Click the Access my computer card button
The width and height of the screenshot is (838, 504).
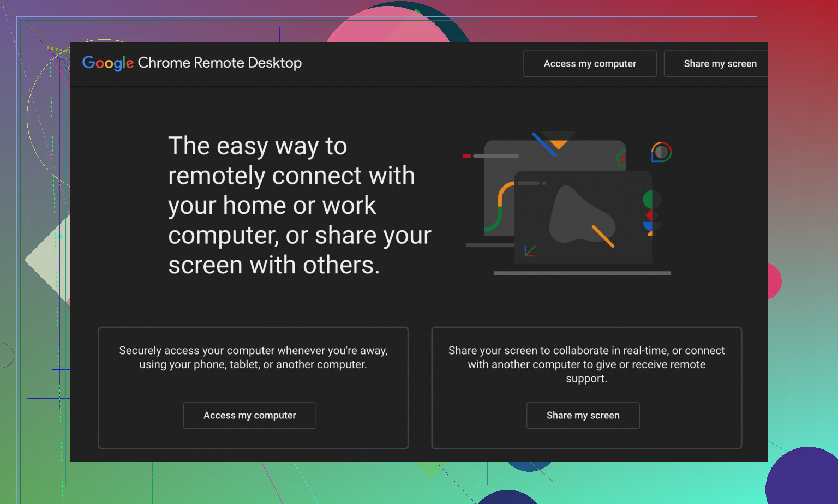coord(250,416)
